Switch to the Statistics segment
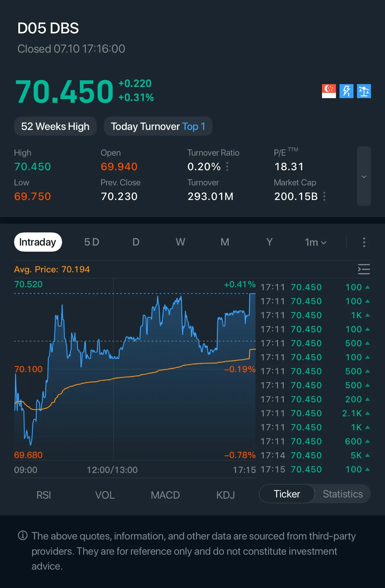Image resolution: width=385 pixels, height=588 pixels. [x=343, y=494]
